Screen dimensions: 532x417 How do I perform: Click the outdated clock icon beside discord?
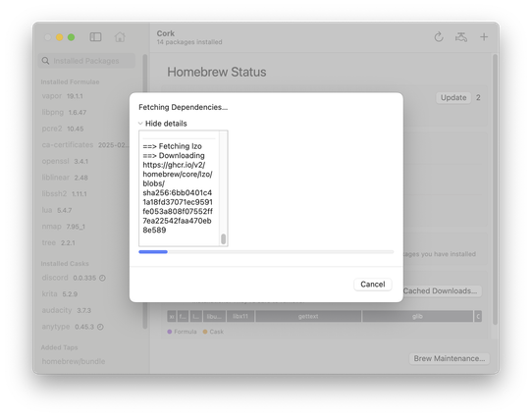tap(102, 278)
